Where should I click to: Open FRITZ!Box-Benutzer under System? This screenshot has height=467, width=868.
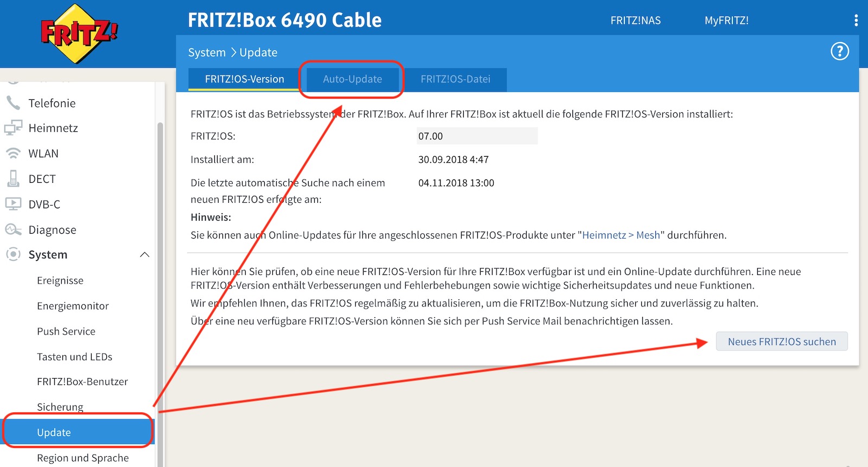tap(82, 382)
